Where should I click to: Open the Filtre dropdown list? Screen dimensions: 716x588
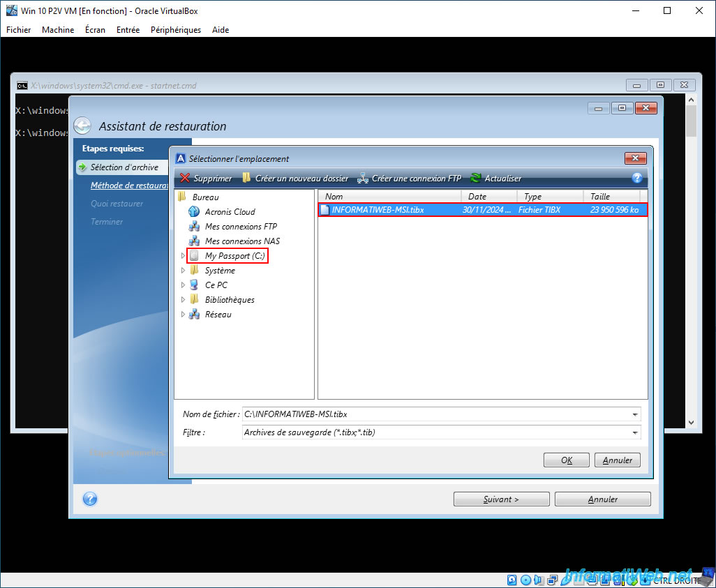pos(635,432)
